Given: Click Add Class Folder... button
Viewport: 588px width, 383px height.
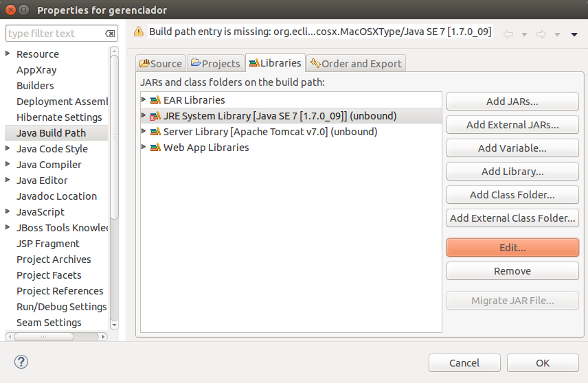Looking at the screenshot, I should (512, 194).
